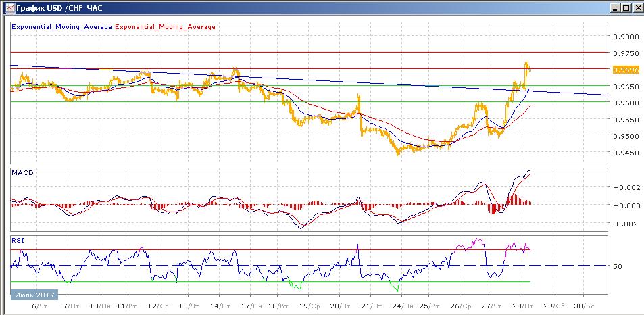Click the 26/Ср date label

(x=462, y=306)
